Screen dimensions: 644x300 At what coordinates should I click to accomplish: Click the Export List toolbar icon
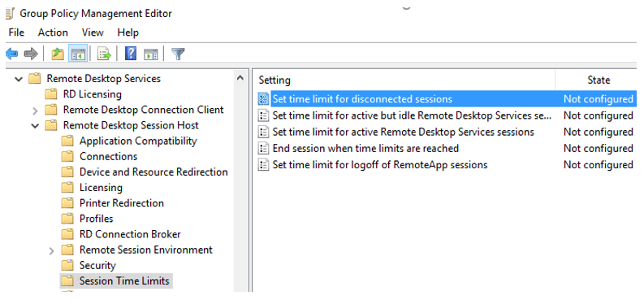pos(104,54)
